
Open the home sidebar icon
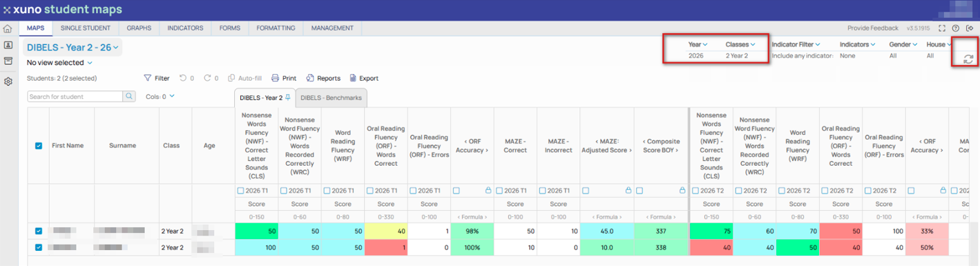coord(8,29)
